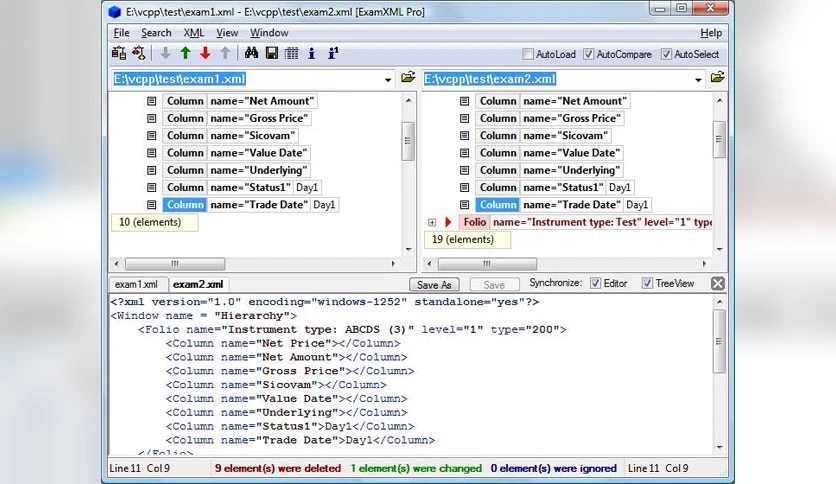Click the compare files scales icon
Screen dimensions: 836x484
pyautogui.click(x=118, y=53)
